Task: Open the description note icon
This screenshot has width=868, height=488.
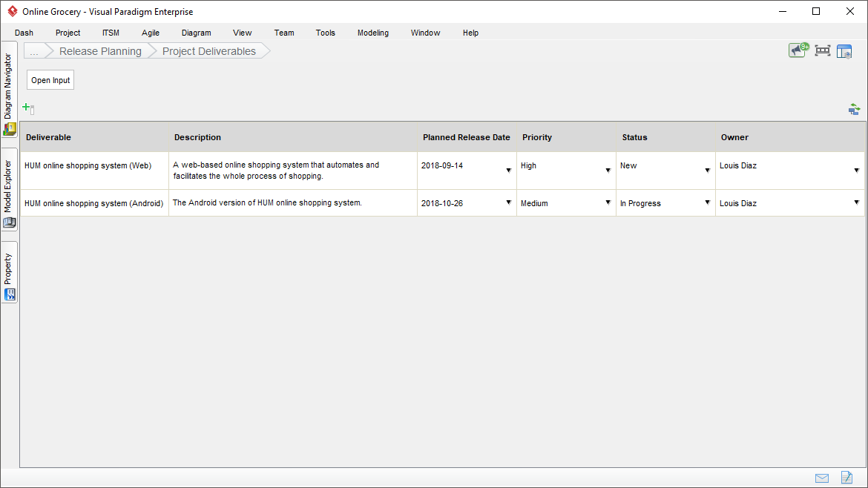Action: point(846,477)
